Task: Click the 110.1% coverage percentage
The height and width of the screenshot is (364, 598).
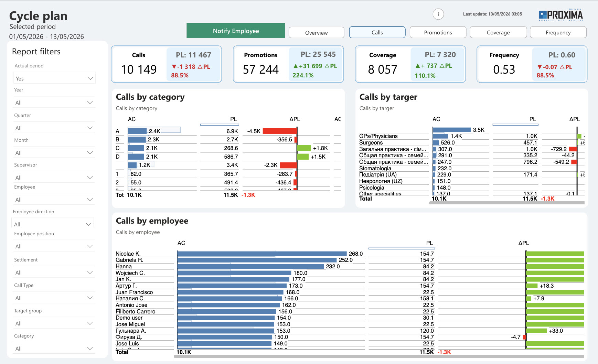Action: pos(425,76)
